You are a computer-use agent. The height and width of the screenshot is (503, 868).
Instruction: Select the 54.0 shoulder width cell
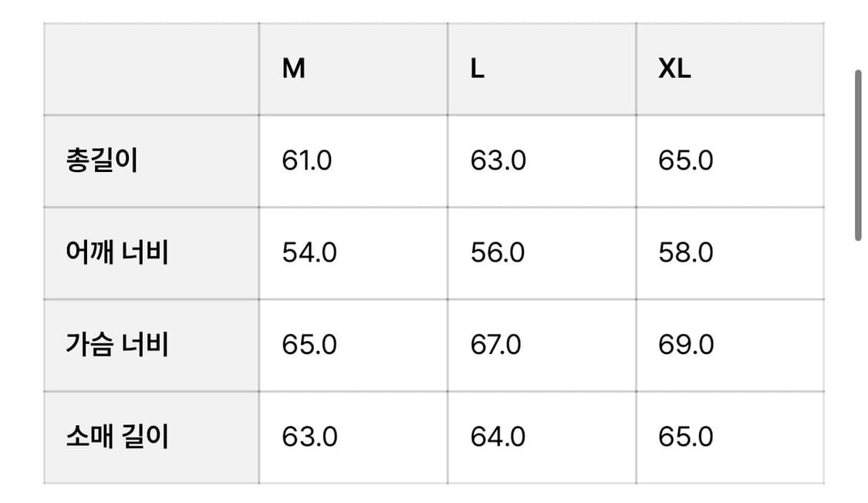coord(309,253)
